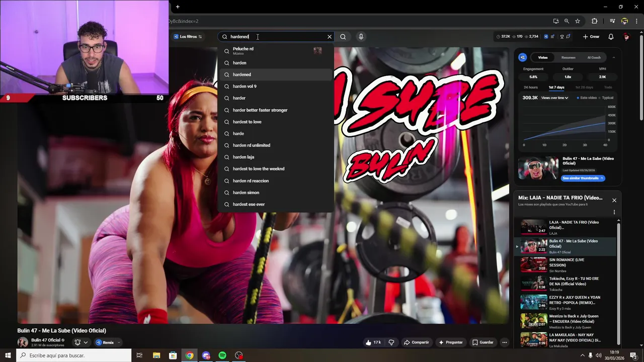Select 24 hours time range tab

530,87
